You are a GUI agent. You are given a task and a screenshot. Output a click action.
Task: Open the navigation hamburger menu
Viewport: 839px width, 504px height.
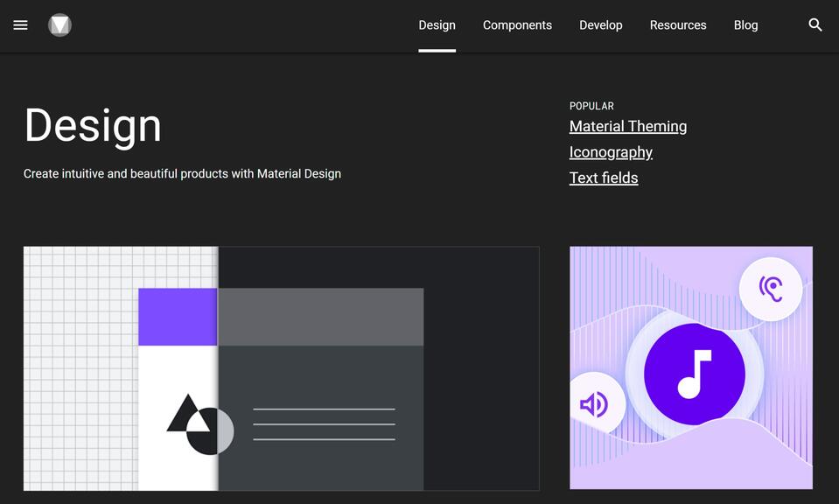(x=20, y=24)
